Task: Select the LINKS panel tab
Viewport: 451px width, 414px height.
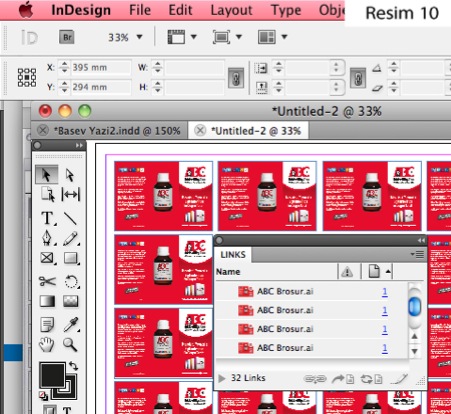Action: [x=233, y=255]
